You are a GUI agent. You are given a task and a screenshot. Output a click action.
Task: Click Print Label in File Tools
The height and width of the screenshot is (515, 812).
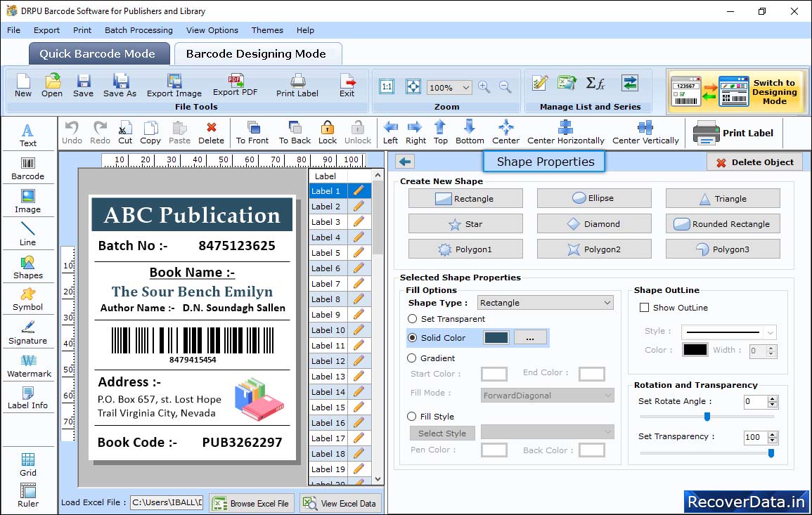click(x=297, y=86)
